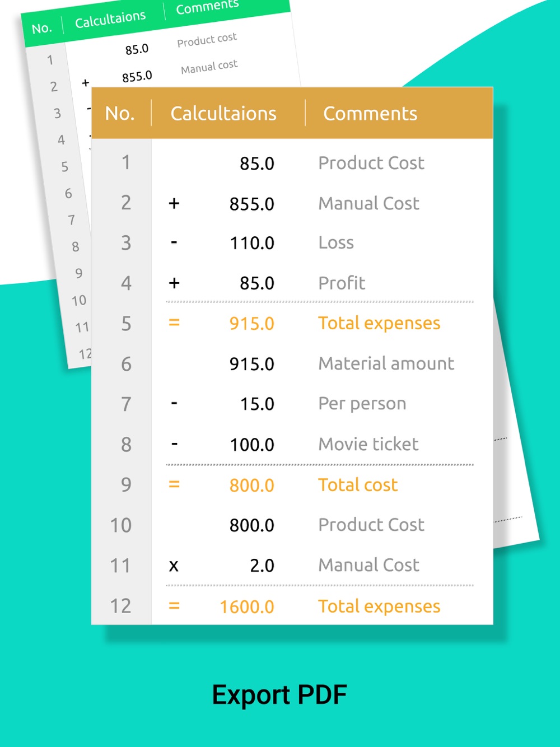Image resolution: width=560 pixels, height=747 pixels.
Task: Click the 915.0 Total expenses result
Action: [251, 324]
